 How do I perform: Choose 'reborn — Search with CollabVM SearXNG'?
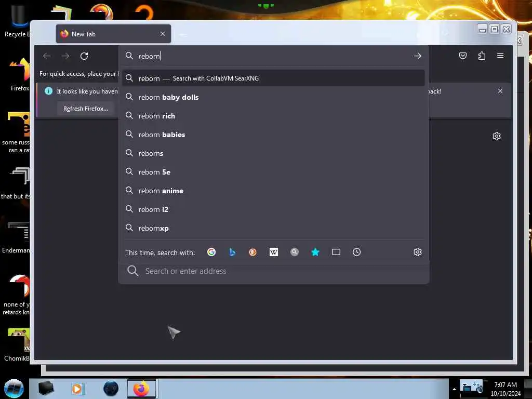tap(273, 78)
